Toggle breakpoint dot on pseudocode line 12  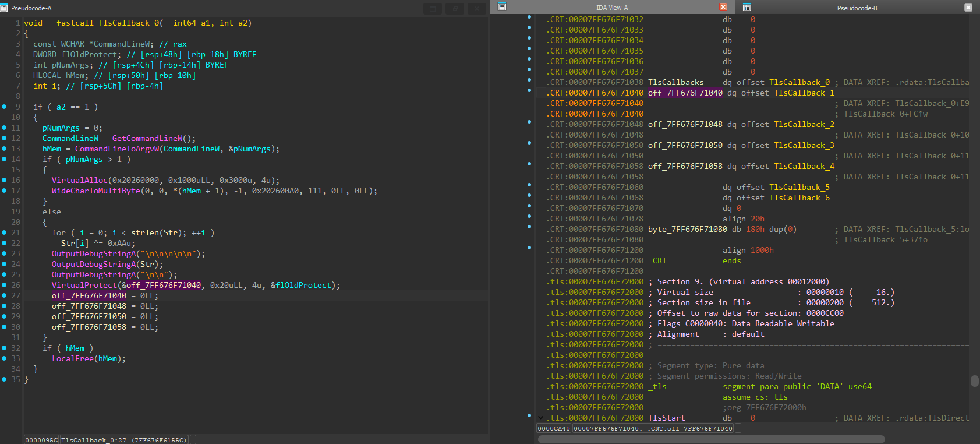[x=5, y=138]
